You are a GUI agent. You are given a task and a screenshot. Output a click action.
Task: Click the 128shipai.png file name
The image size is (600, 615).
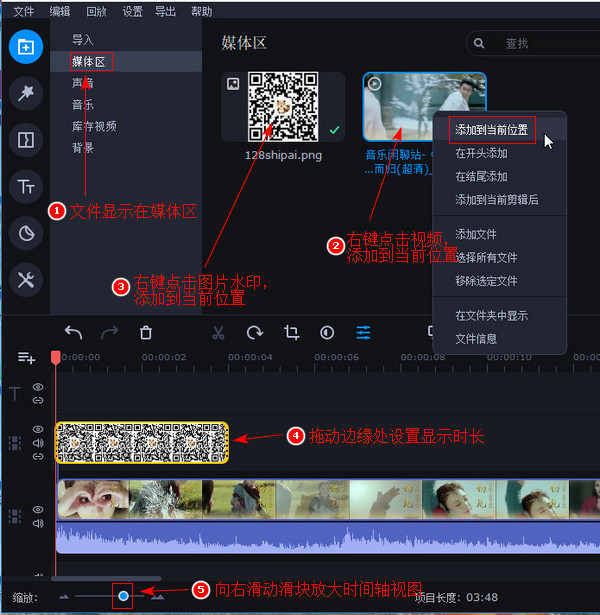[283, 155]
